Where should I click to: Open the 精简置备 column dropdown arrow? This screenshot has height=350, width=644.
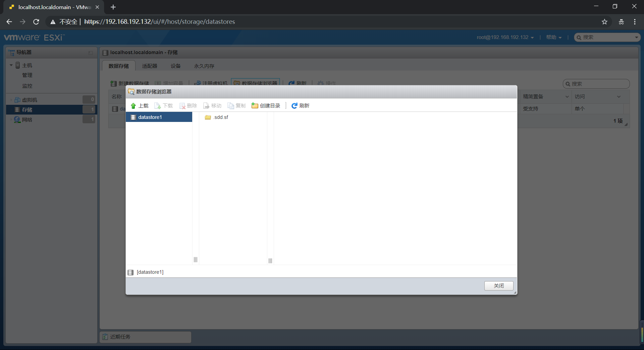coord(567,97)
